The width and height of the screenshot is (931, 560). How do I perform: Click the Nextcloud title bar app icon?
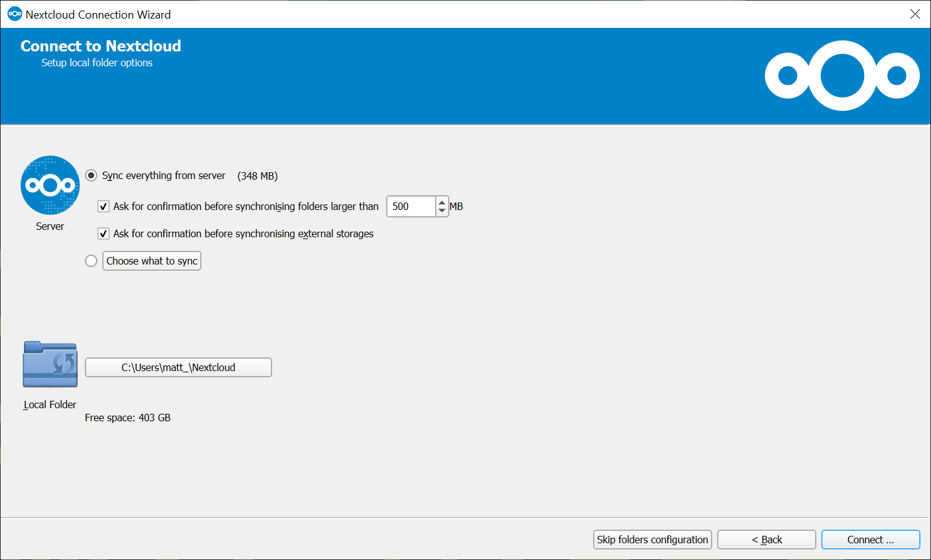pyautogui.click(x=14, y=14)
